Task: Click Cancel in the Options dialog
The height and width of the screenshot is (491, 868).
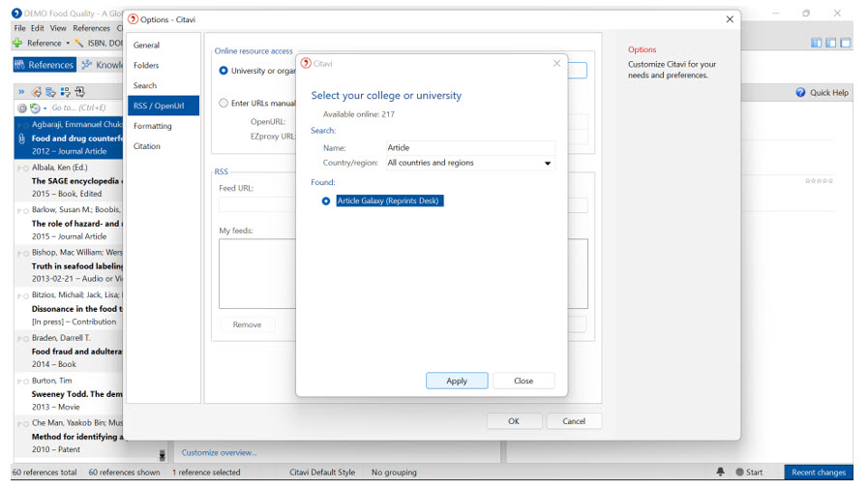Action: (x=574, y=421)
